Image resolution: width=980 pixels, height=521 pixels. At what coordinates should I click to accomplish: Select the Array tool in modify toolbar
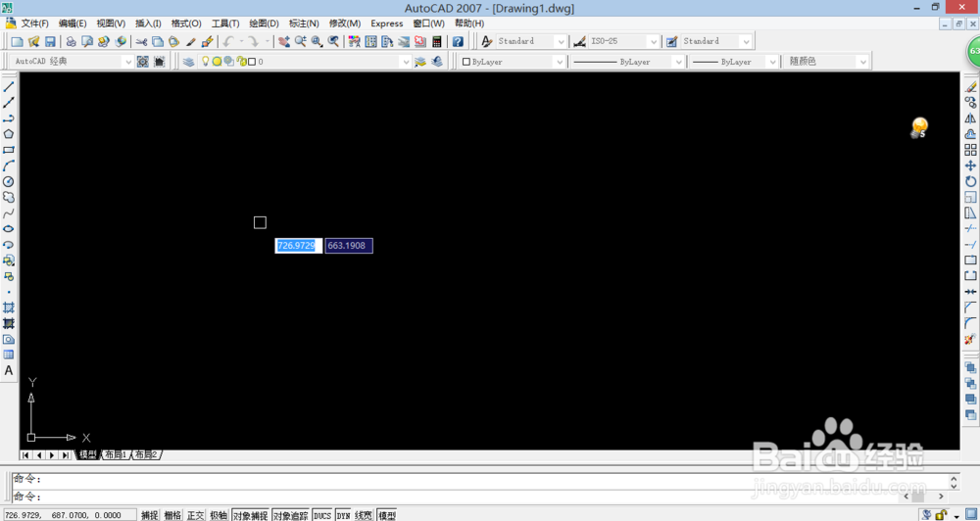tap(970, 150)
